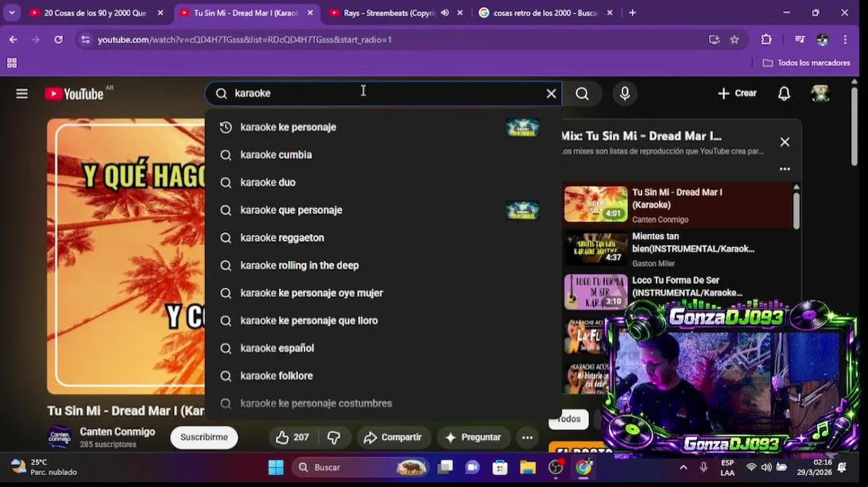The width and height of the screenshot is (868, 487).
Task: Open the Chrome extensions puzzle icon
Action: click(767, 40)
